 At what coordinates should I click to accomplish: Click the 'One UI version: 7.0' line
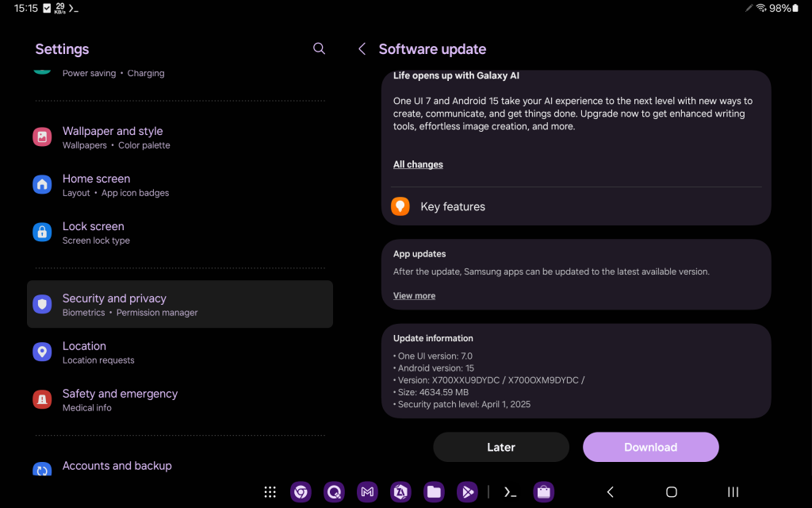[433, 356]
